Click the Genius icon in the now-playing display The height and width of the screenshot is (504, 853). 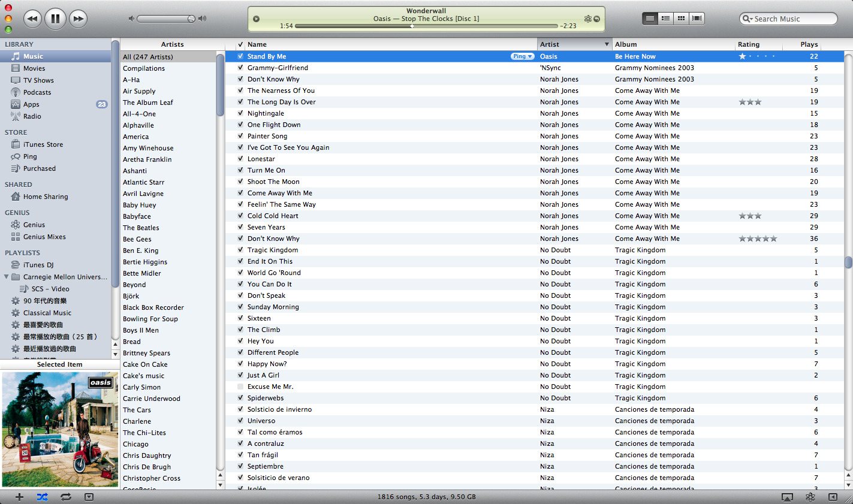pos(587,19)
